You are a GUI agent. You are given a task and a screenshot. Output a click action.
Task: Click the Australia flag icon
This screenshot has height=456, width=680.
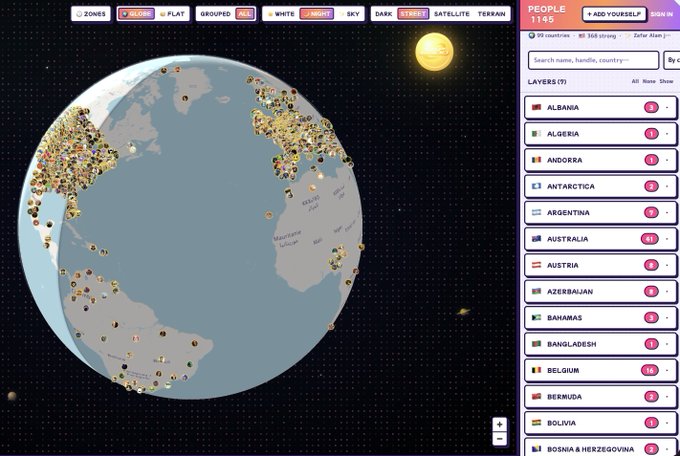(536, 239)
